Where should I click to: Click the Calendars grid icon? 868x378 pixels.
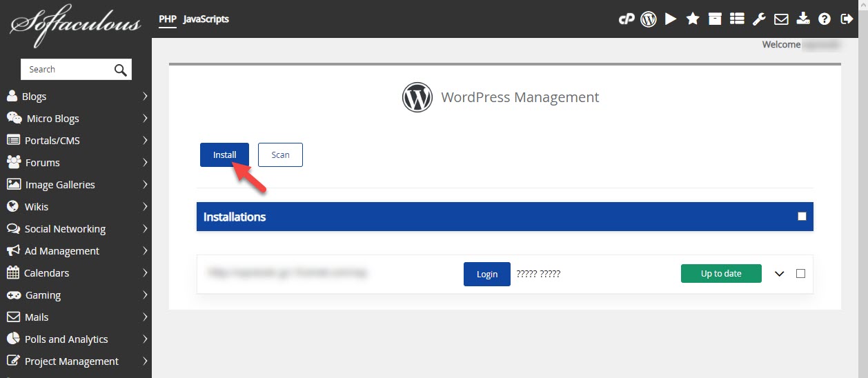pos(12,272)
